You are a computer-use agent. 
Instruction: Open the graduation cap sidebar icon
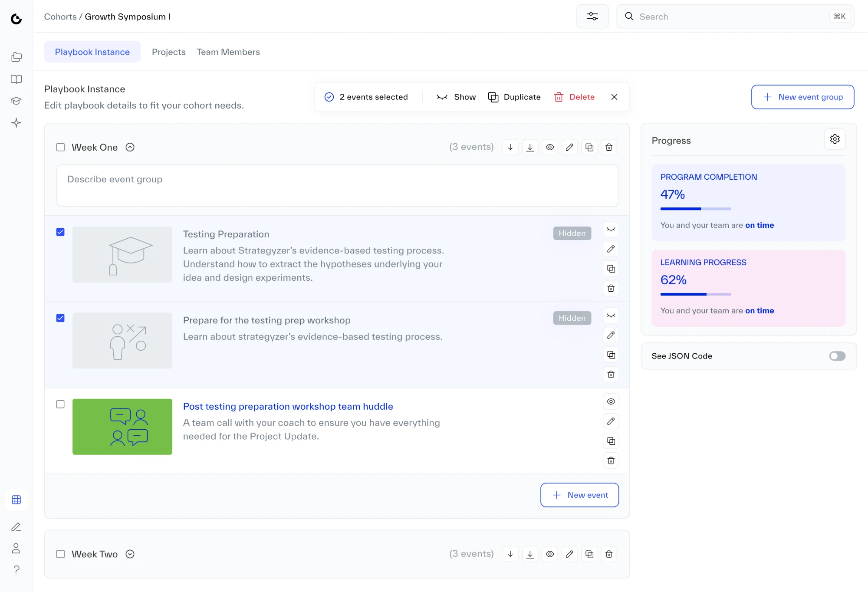16,101
